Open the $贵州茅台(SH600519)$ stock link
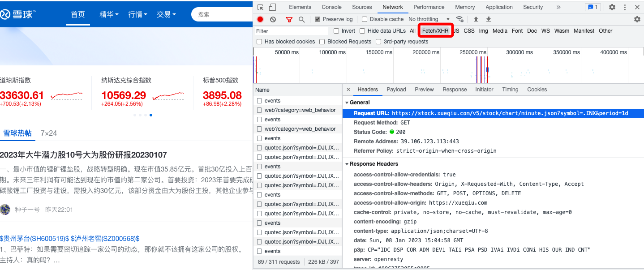The height and width of the screenshot is (270, 644). point(34,239)
